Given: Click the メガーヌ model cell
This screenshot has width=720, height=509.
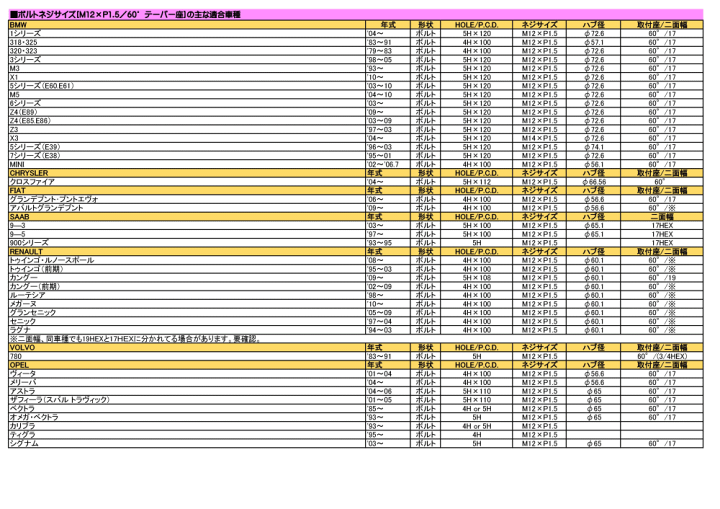Looking at the screenshot, I should tap(187, 304).
